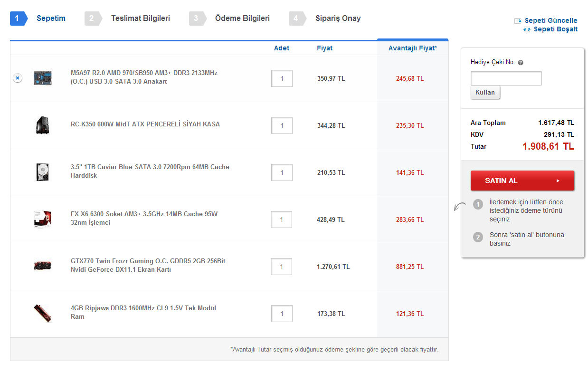Image resolution: width=588 pixels, height=372 pixels.
Task: Click the Sepeti Boşalt link text
Action: 555,29
